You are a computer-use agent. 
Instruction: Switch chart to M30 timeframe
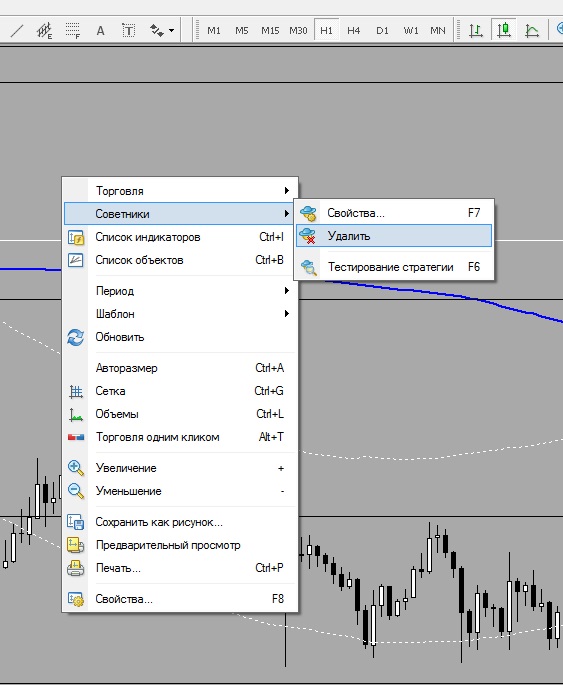pyautogui.click(x=298, y=31)
